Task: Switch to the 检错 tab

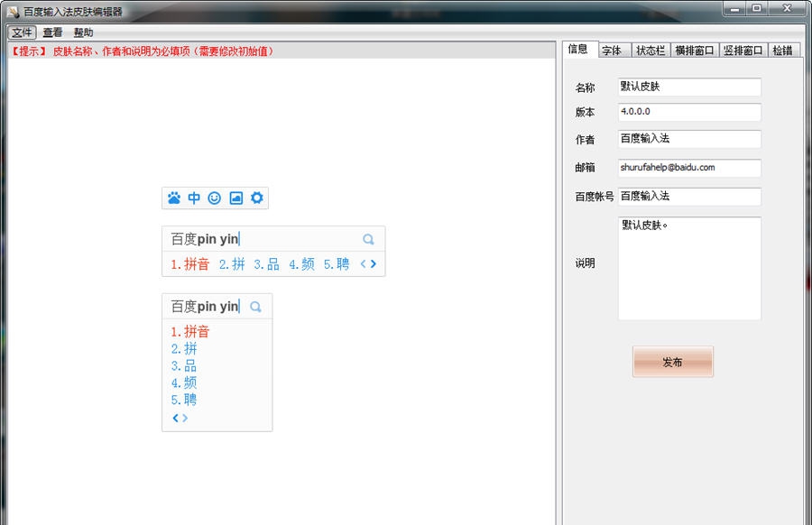Action: (784, 50)
